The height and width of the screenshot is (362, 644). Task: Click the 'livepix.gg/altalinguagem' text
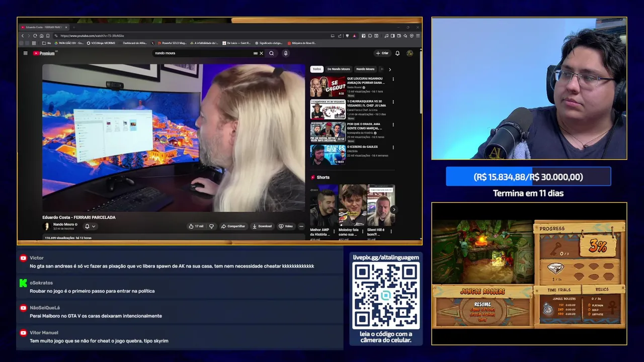pos(386,257)
